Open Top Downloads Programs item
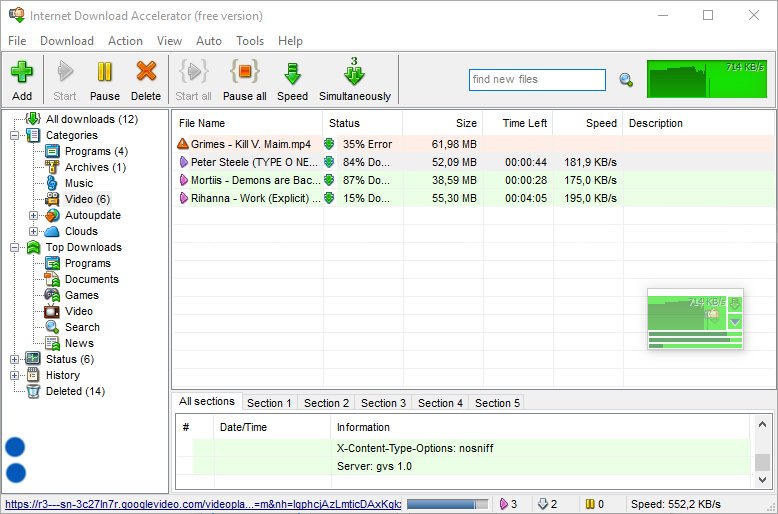 click(88, 263)
